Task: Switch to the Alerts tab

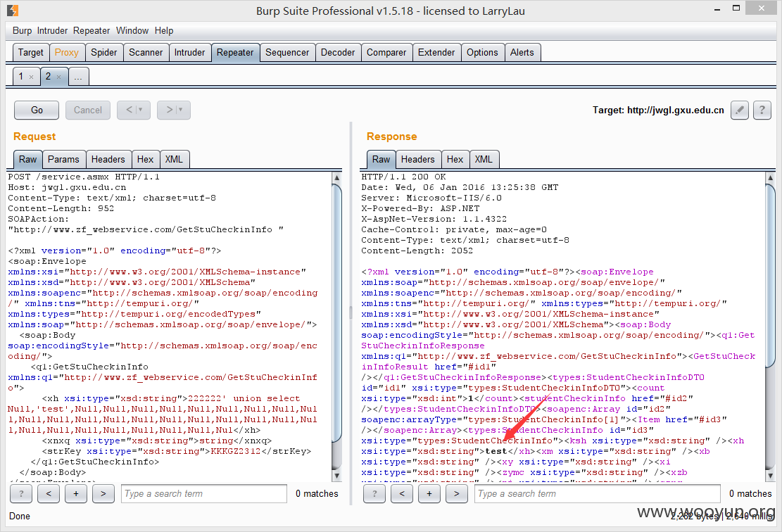Action: coord(522,52)
